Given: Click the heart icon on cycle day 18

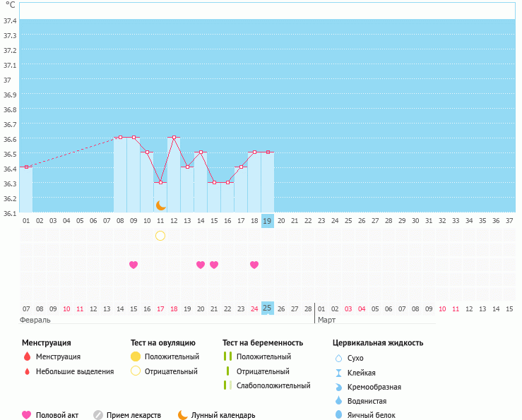Looking at the screenshot, I should (254, 265).
